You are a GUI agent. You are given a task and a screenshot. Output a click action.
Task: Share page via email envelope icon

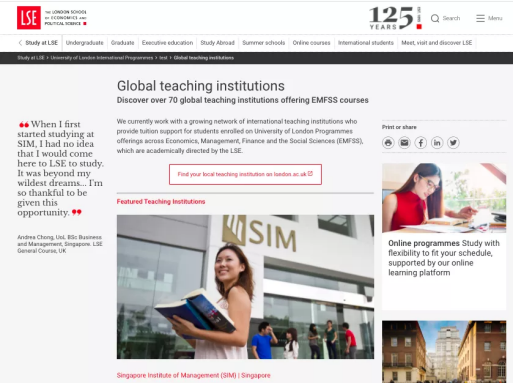pos(404,143)
